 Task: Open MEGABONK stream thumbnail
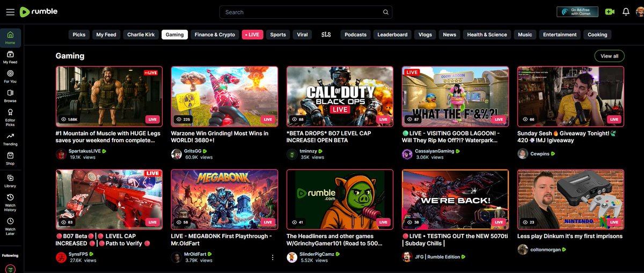point(224,200)
